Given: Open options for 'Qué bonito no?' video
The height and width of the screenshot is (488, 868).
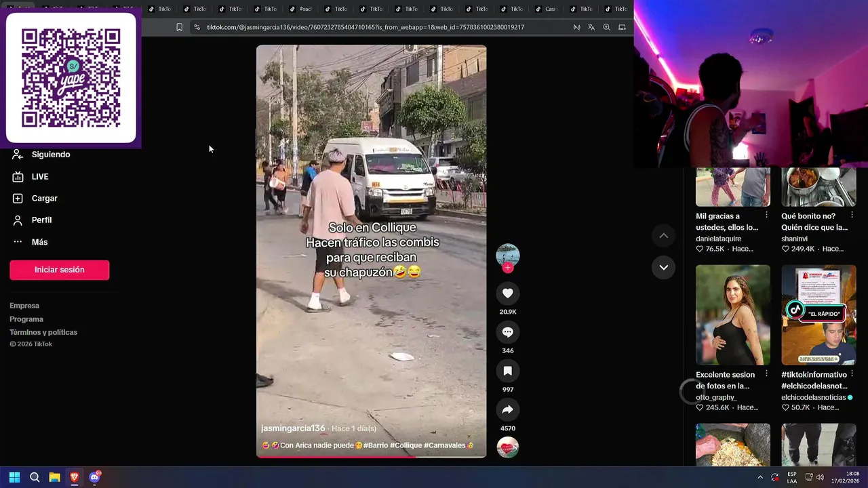Looking at the screenshot, I should [852, 215].
